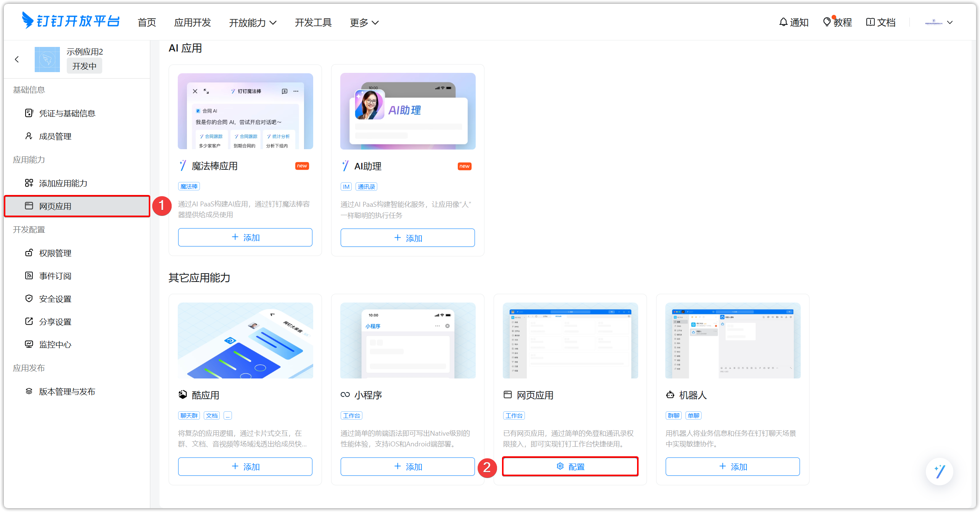Open 通知 in the top bar
This screenshot has height=512, width=980.
794,22
